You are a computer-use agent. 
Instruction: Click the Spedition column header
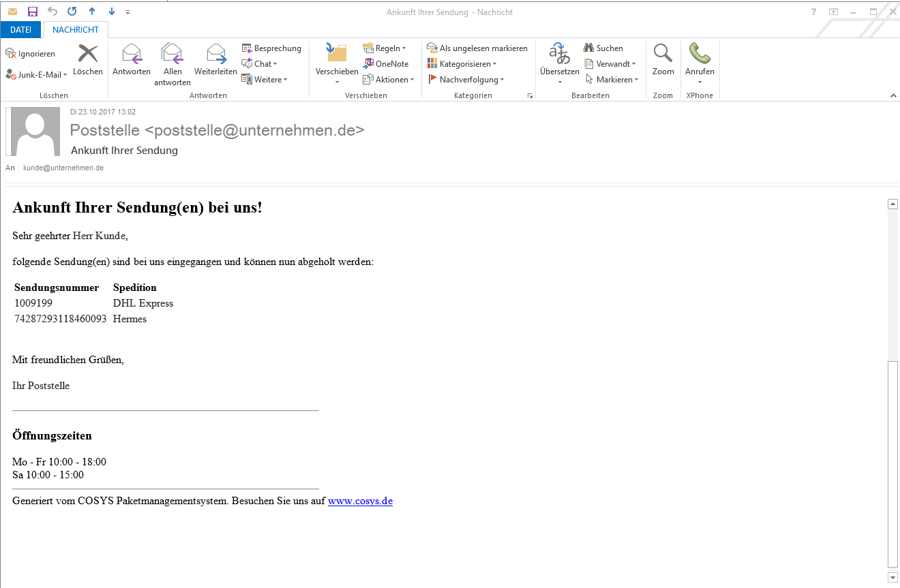pyautogui.click(x=135, y=288)
